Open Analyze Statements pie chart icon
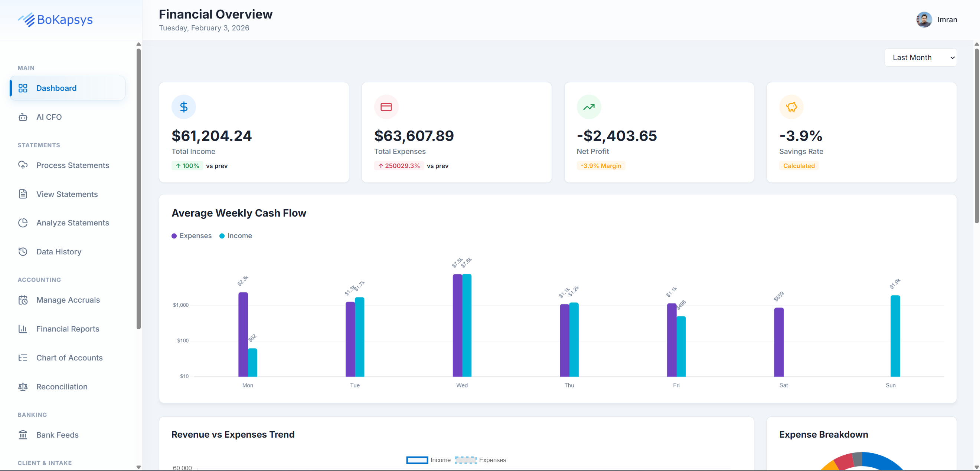This screenshot has height=471, width=980. point(23,223)
